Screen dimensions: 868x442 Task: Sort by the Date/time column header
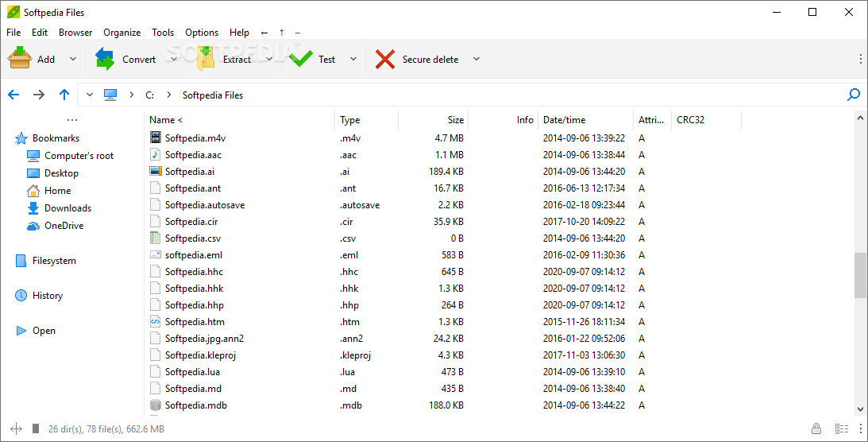pyautogui.click(x=586, y=119)
